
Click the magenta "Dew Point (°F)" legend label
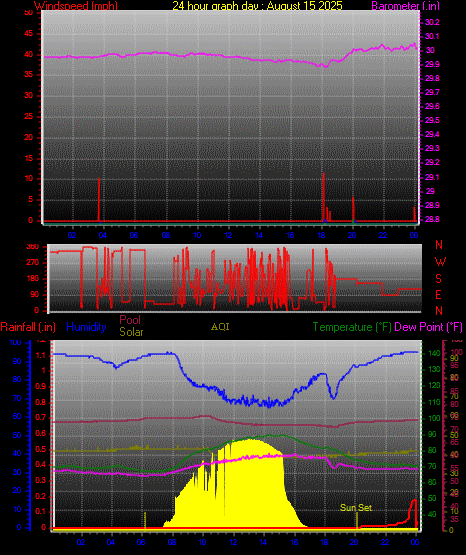[x=428, y=327]
